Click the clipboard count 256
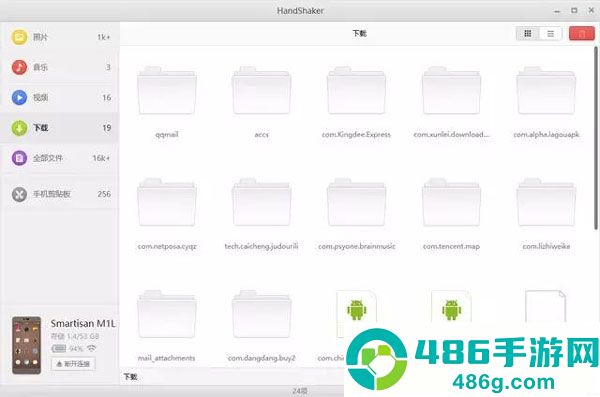 point(104,194)
